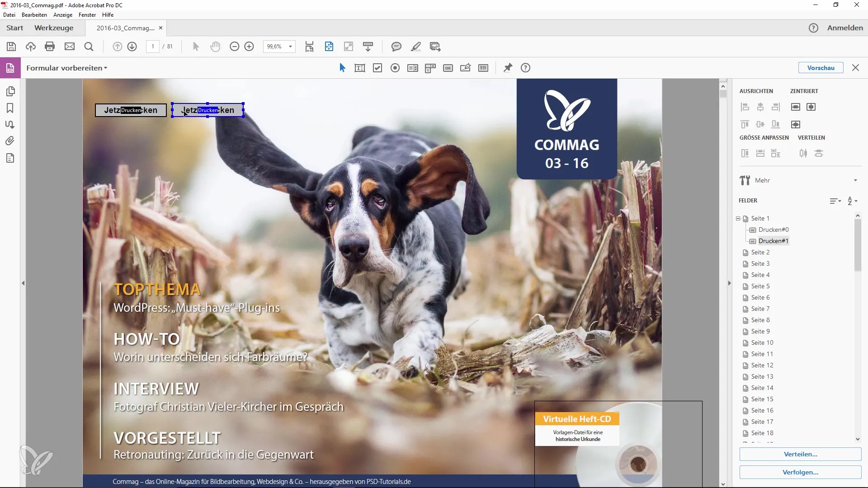The height and width of the screenshot is (488, 868).
Task: Select the add text field tool
Action: 360,68
